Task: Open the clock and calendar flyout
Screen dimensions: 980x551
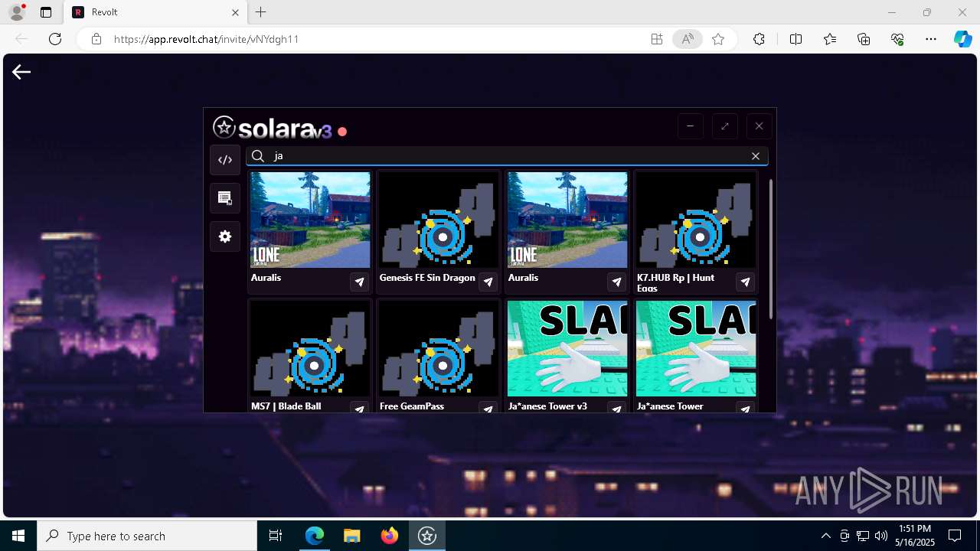Action: (915, 536)
